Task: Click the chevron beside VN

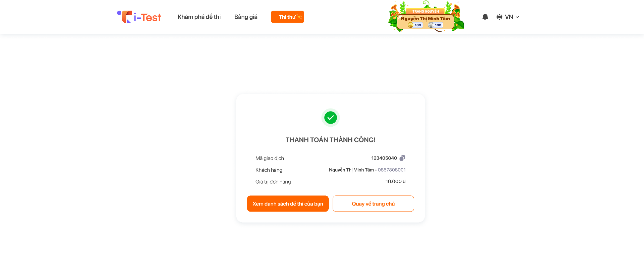Action: 517,17
